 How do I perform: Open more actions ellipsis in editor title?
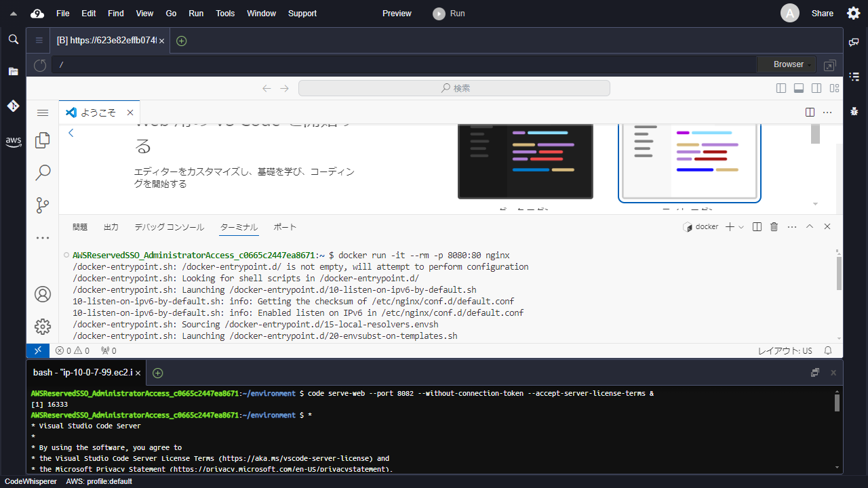pos(827,113)
